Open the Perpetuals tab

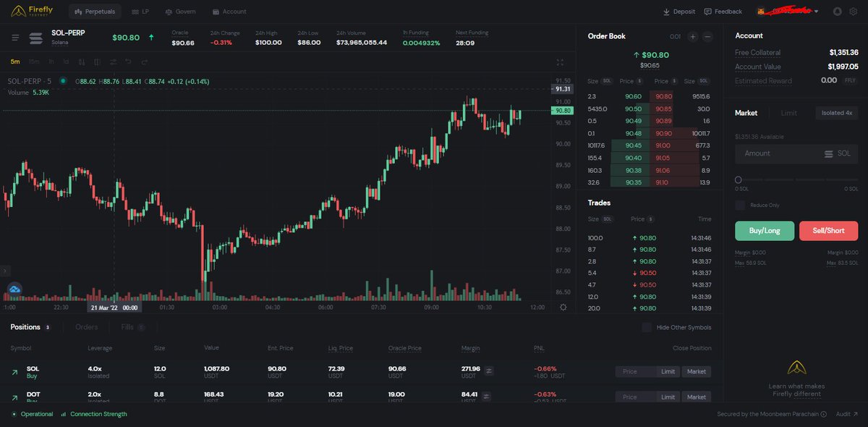click(x=95, y=12)
